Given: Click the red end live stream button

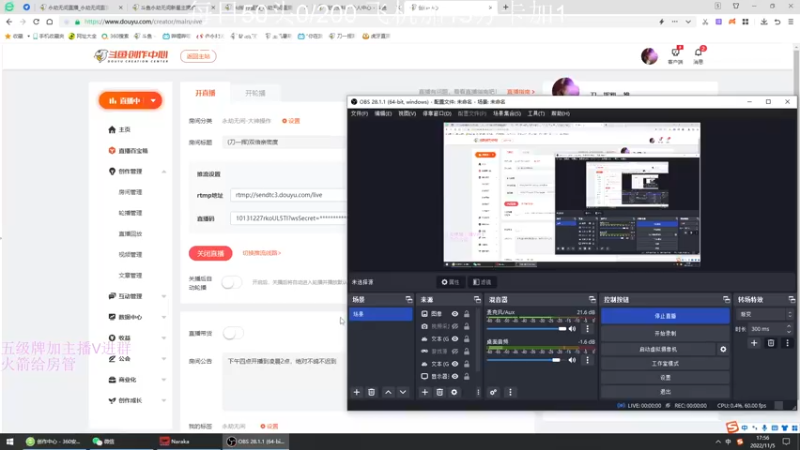Looking at the screenshot, I should point(210,253).
